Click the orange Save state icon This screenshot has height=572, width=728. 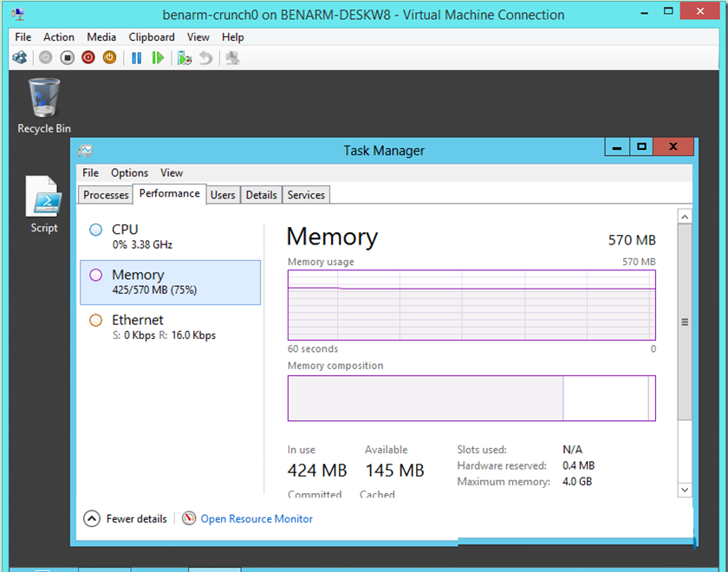pos(109,58)
